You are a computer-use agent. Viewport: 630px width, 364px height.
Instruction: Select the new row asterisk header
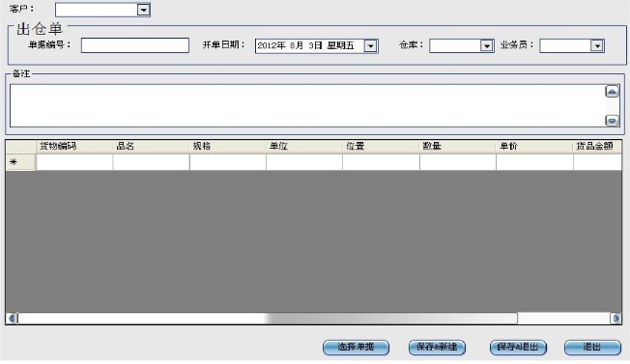21,162
